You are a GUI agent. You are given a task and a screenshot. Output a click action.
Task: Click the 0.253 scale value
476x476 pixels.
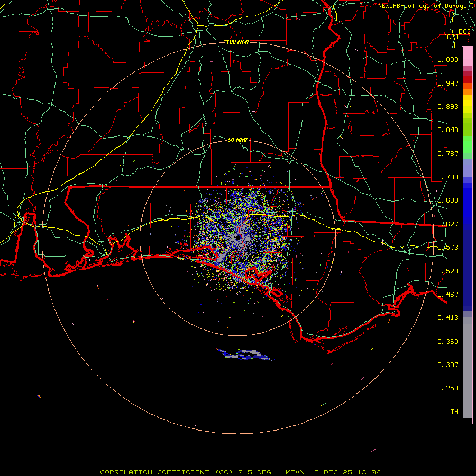tap(448, 388)
